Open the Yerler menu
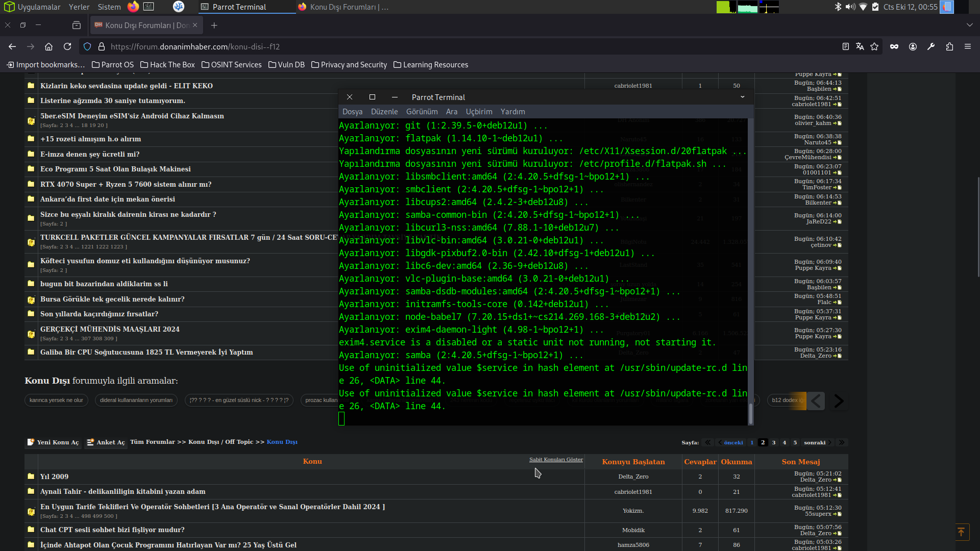This screenshot has height=551, width=980. (x=79, y=7)
